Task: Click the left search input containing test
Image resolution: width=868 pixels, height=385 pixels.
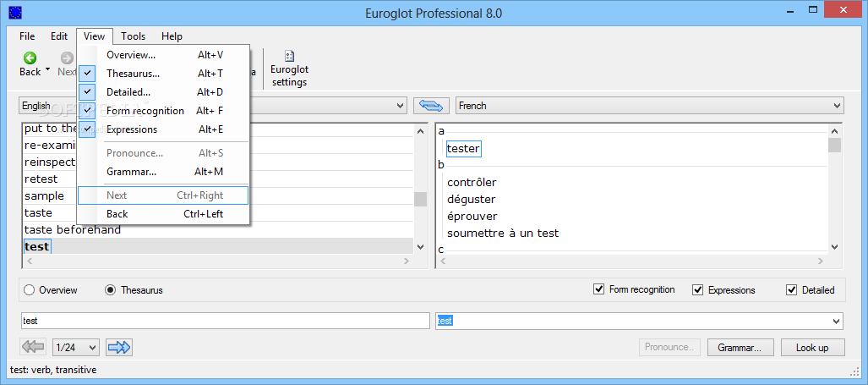Action: click(x=225, y=321)
